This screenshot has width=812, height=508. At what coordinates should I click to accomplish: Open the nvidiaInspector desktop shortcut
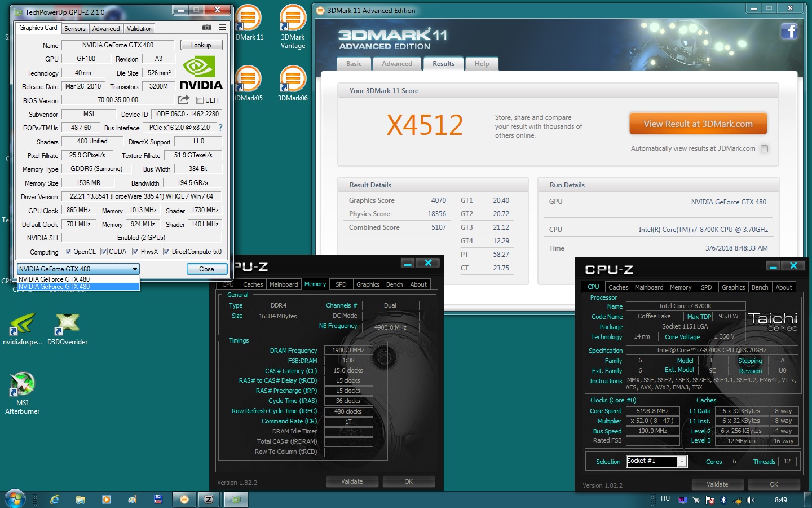pyautogui.click(x=23, y=329)
